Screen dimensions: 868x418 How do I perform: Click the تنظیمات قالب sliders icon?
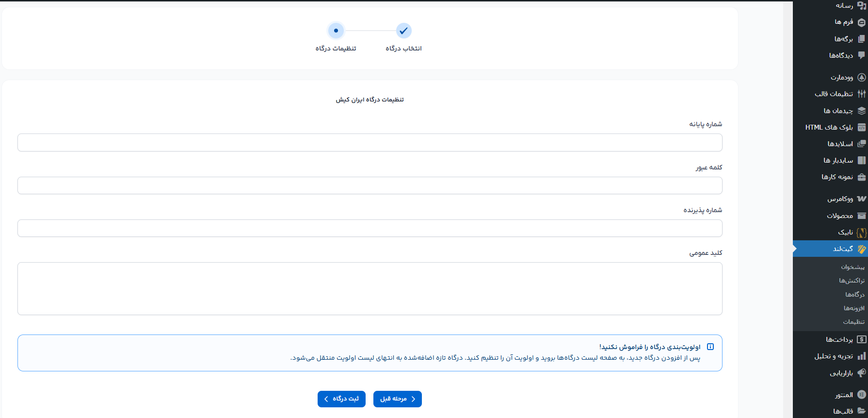861,94
